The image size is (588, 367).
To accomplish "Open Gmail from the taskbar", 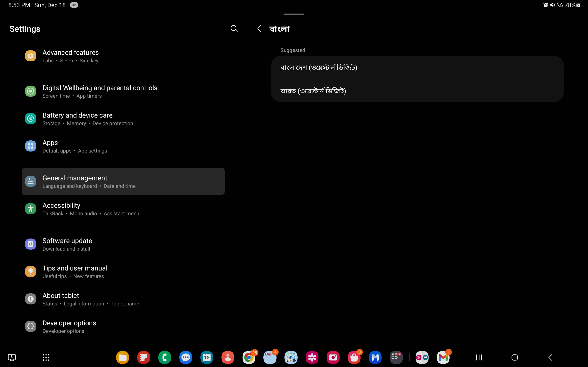I will coord(443,357).
